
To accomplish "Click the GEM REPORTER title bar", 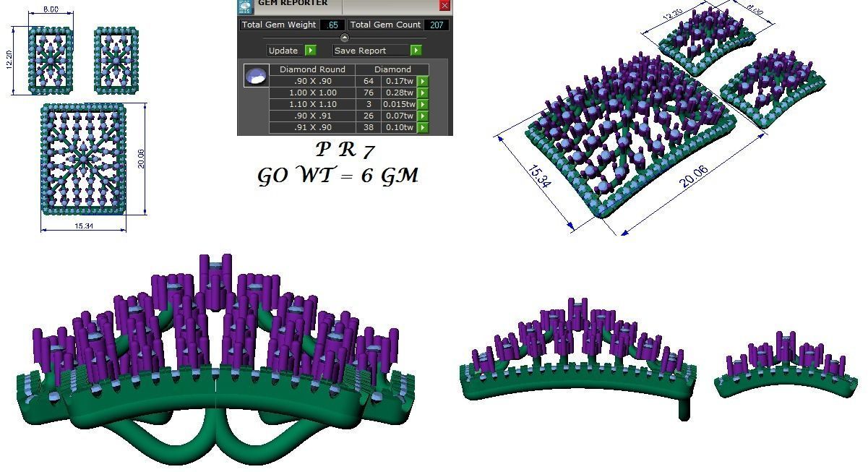I will tap(345, 6).
